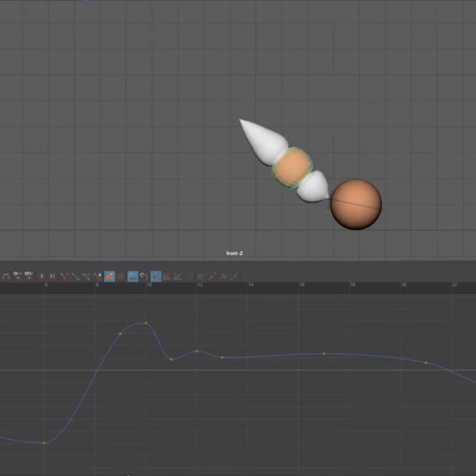This screenshot has width=476, height=476.
Task: Select the keyframe at frame 12
Action: pos(197,351)
